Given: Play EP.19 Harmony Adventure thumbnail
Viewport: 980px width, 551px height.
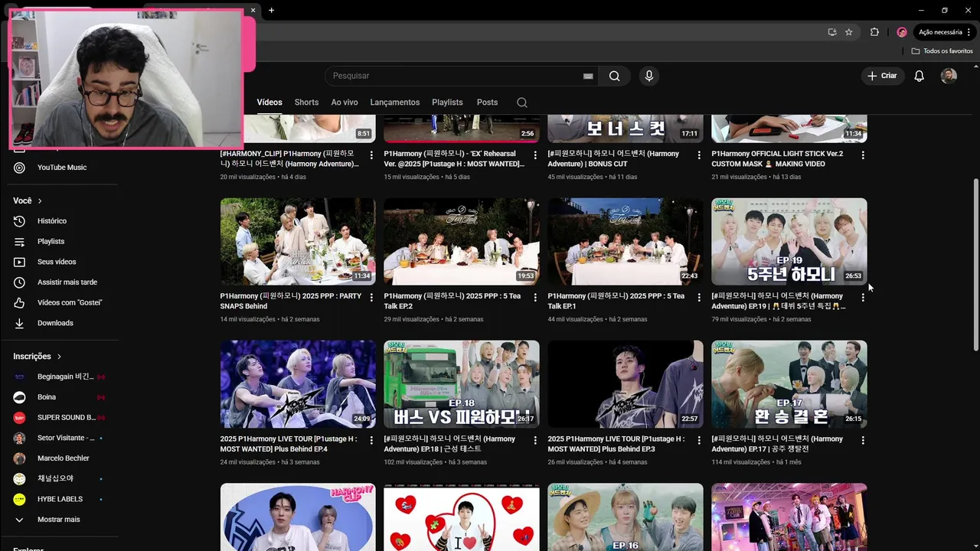Looking at the screenshot, I should tap(789, 242).
